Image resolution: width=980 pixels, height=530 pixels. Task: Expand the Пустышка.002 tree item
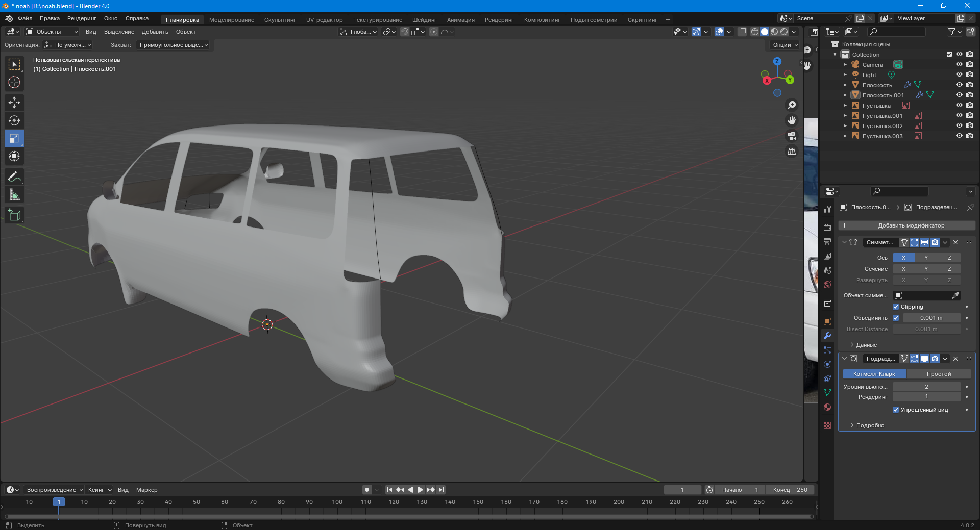845,126
